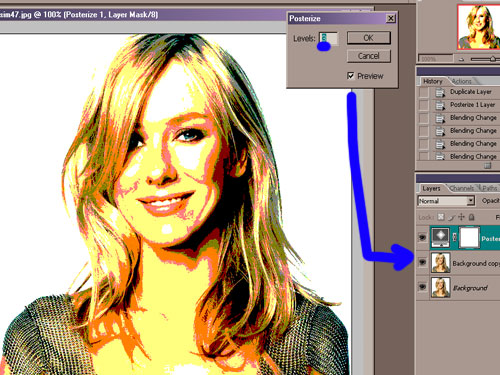Toggle the Preview checkbox in Posterize dialog
The height and width of the screenshot is (375, 500).
pos(351,76)
